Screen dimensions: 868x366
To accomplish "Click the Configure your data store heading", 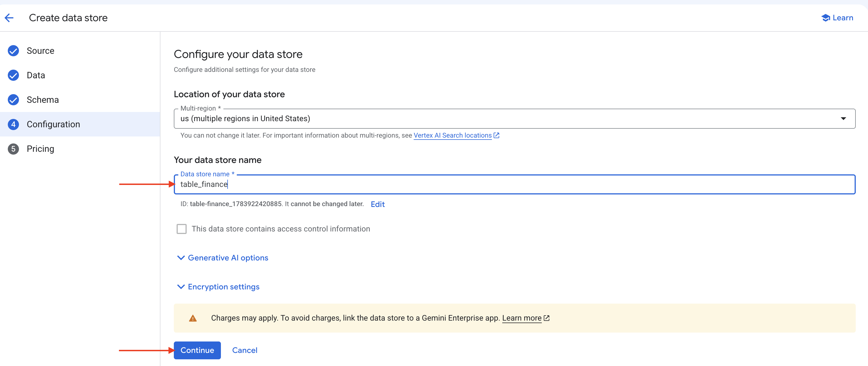I will [x=238, y=54].
